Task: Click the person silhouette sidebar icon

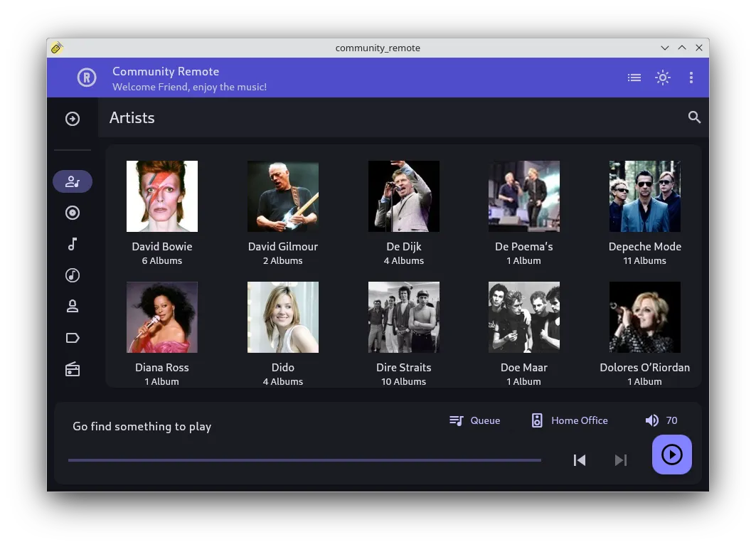Action: (73, 307)
